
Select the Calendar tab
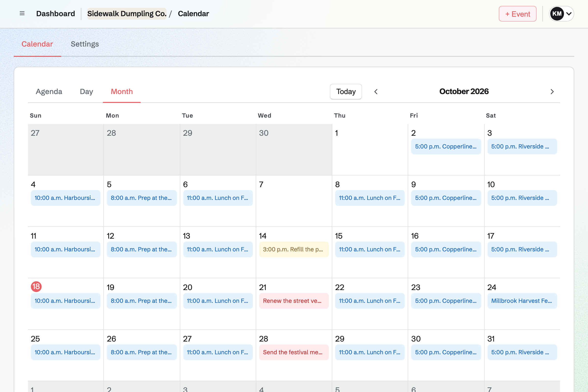point(37,44)
